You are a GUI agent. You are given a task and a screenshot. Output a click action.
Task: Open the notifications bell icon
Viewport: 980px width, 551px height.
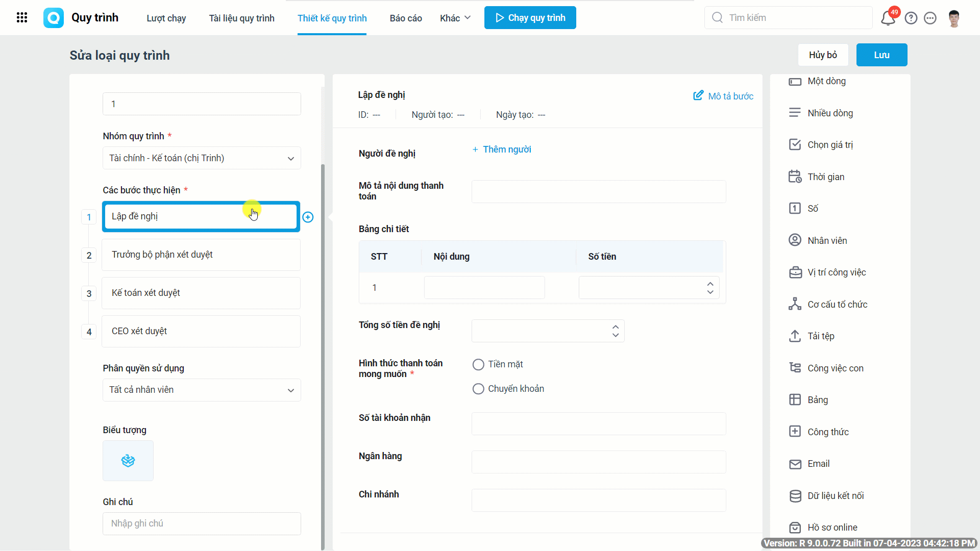888,18
